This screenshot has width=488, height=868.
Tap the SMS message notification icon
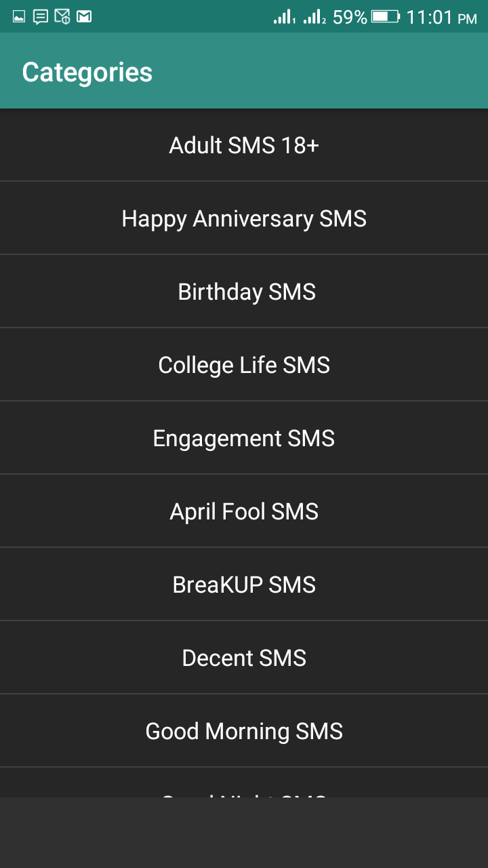41,17
